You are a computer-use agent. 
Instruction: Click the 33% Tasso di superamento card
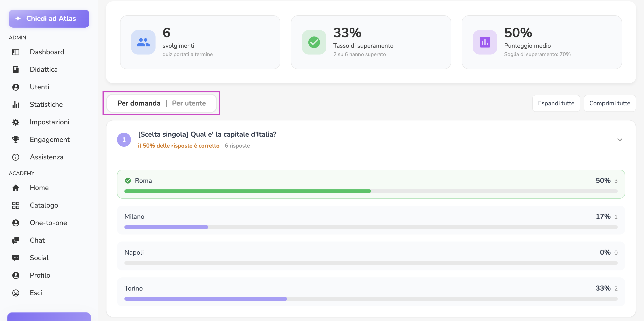click(371, 42)
